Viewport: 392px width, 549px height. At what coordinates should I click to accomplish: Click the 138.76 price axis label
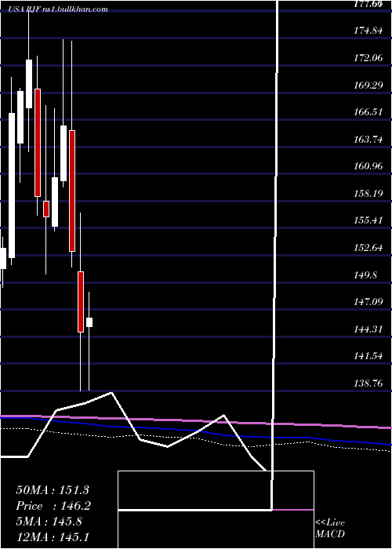(x=368, y=384)
